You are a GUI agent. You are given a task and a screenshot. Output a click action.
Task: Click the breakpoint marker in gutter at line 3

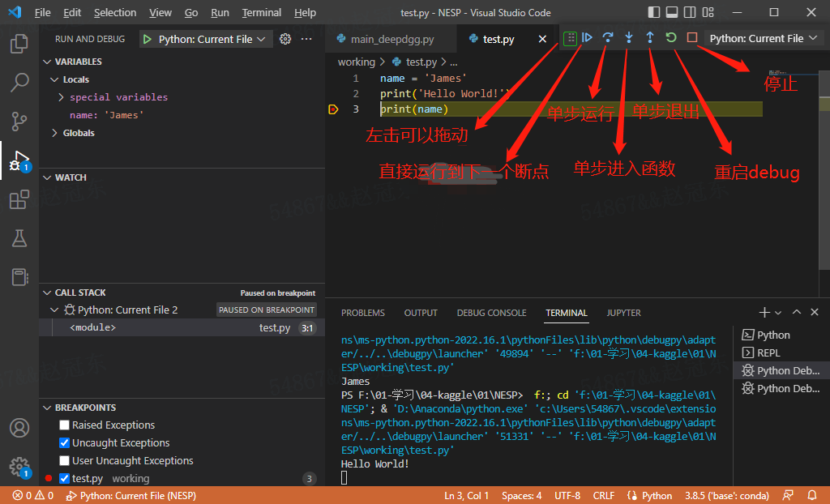tap(333, 109)
